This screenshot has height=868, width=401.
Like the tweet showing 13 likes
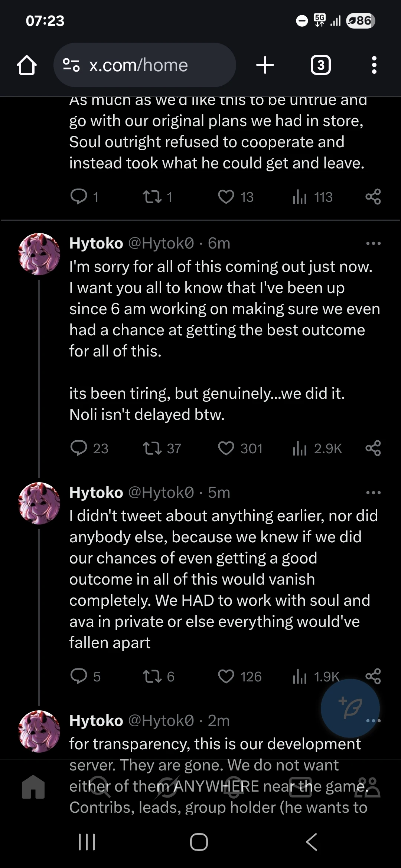[x=227, y=197]
